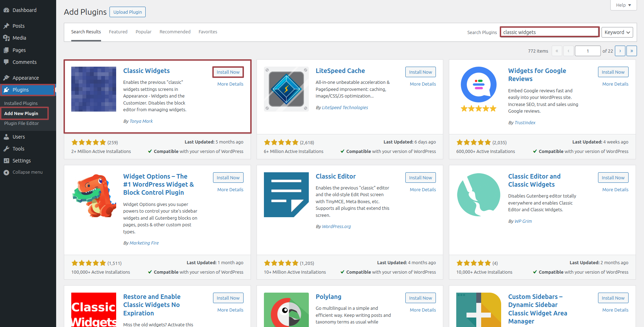This screenshot has width=644, height=327.
Task: Click the Media library icon
Action: tap(6, 38)
